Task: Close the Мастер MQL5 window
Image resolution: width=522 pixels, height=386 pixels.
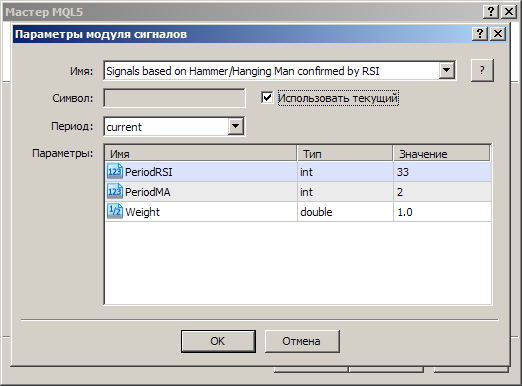Action: [509, 12]
